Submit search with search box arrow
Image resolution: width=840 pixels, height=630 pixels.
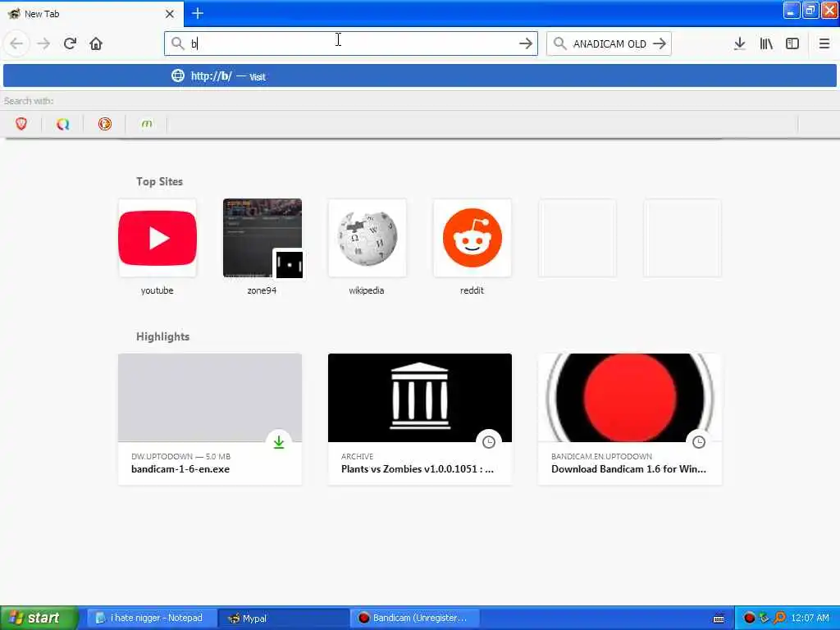[660, 43]
